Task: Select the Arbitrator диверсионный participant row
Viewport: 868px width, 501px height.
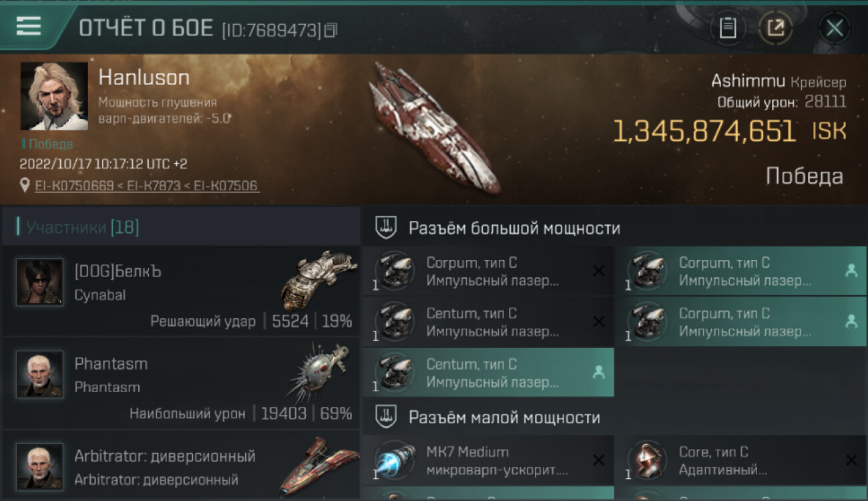Action: tap(181, 466)
